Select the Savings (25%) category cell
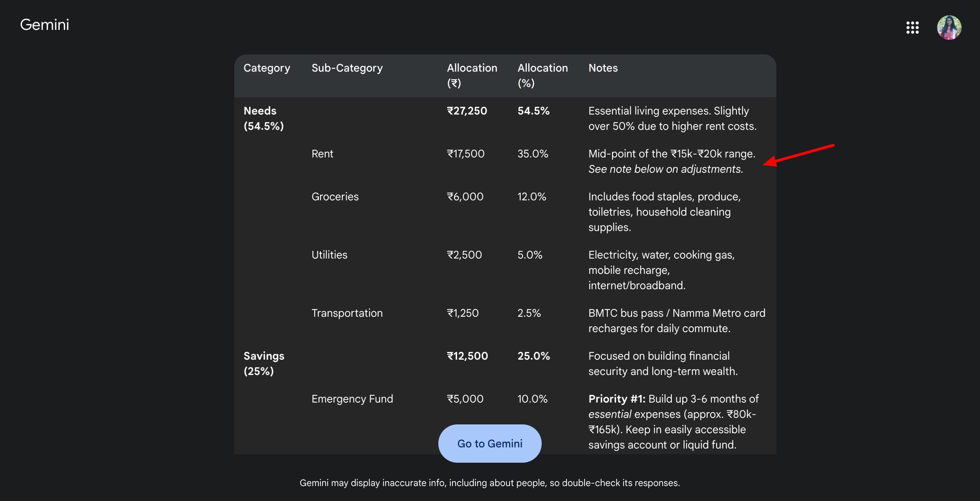The width and height of the screenshot is (980, 501). [263, 363]
